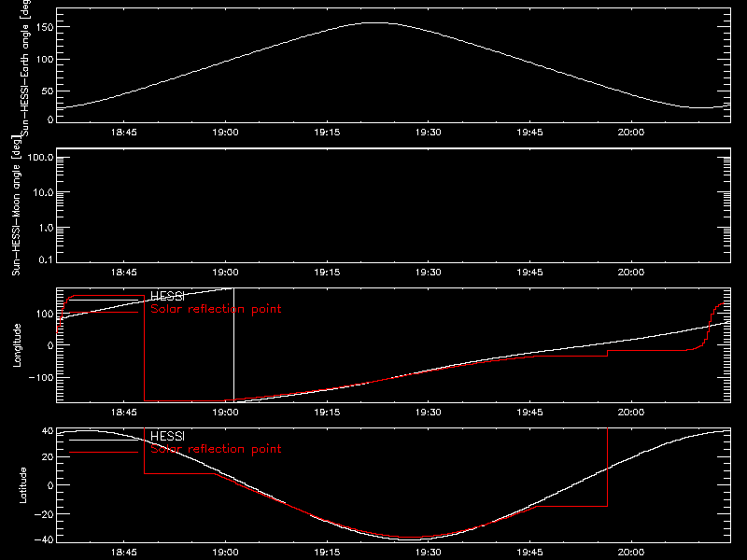
Task: Click 20:00 under the Longitude plot
Action: click(x=631, y=413)
